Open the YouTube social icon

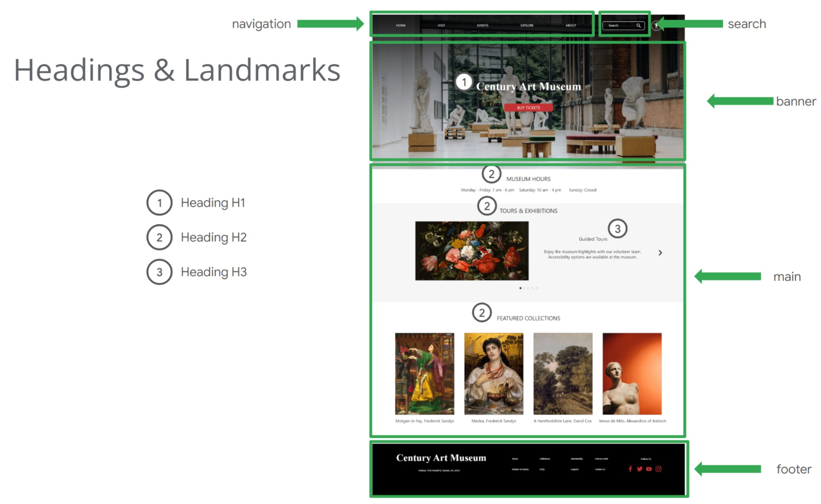coord(649,469)
